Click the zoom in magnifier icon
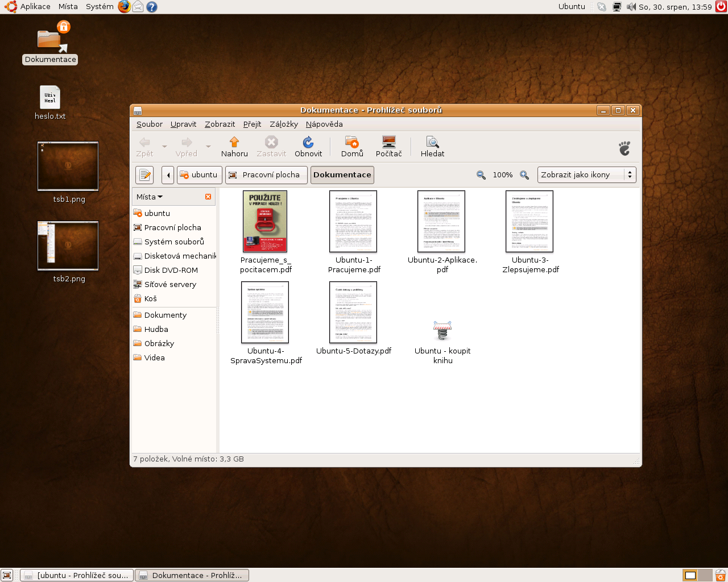The width and height of the screenshot is (728, 582). coord(524,175)
